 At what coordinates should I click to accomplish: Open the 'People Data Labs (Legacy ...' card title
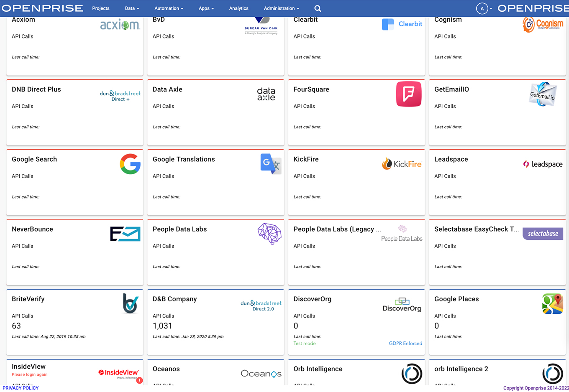coord(337,229)
